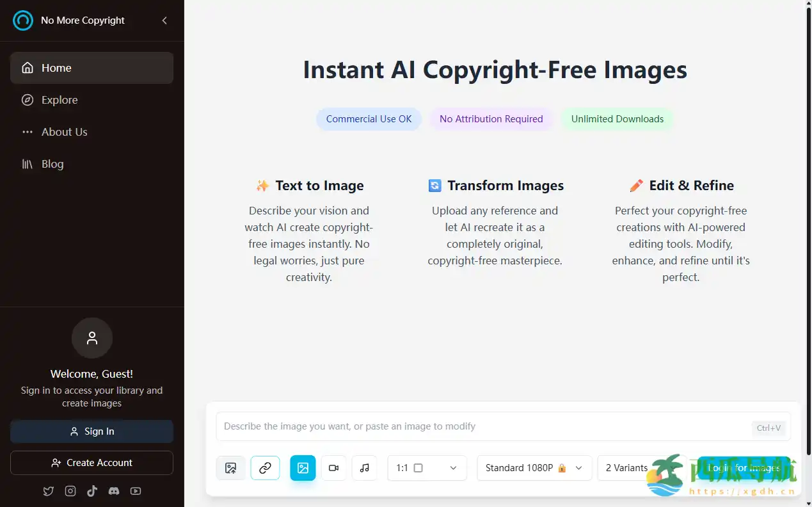Click the link icon button
The height and width of the screenshot is (507, 812).
(265, 468)
